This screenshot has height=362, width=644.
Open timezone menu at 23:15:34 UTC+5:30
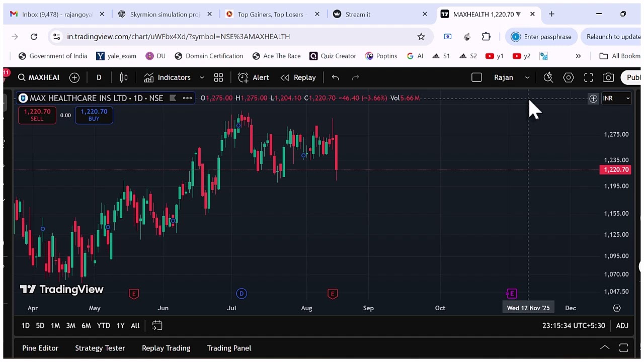click(574, 326)
